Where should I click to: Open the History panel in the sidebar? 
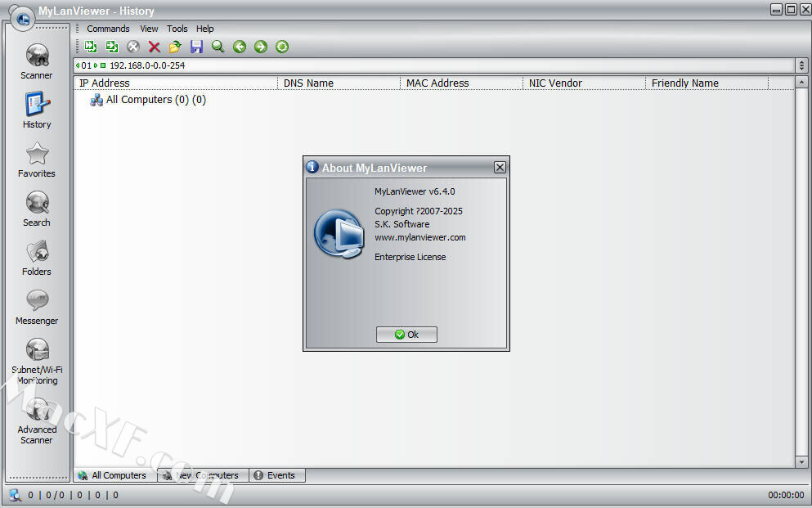coord(37,110)
